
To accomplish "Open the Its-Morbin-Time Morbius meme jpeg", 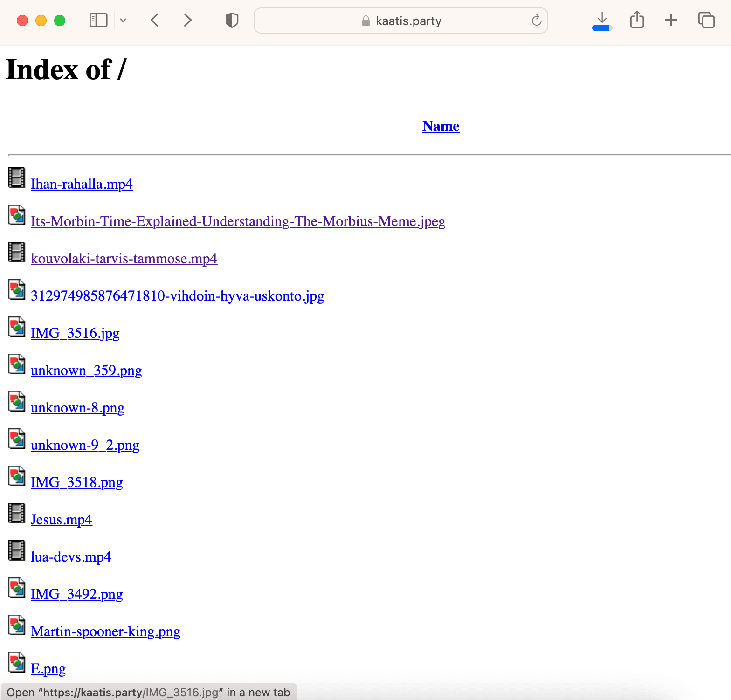I will coord(238,221).
